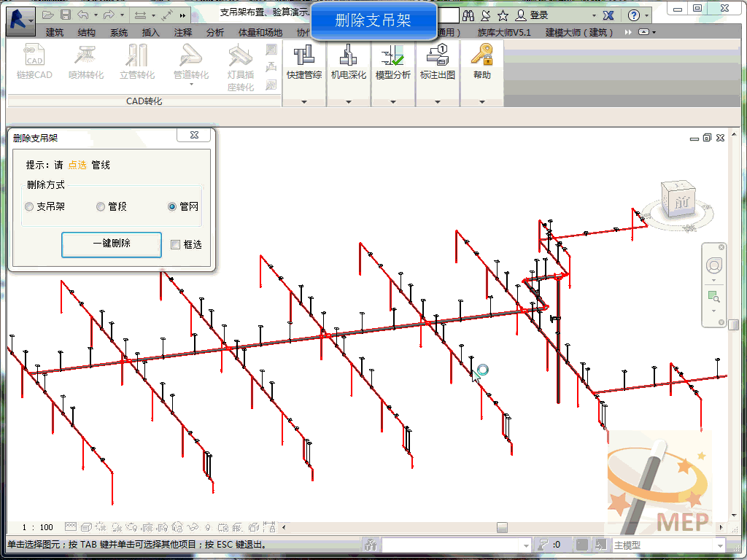
Task: Expand the 标注出图 panel dropdown arrow
Action: [438, 101]
